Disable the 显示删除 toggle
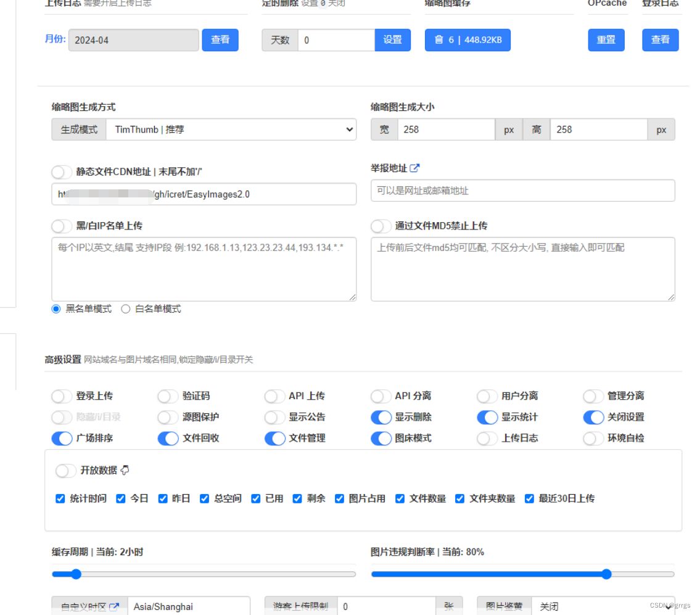 (382, 417)
